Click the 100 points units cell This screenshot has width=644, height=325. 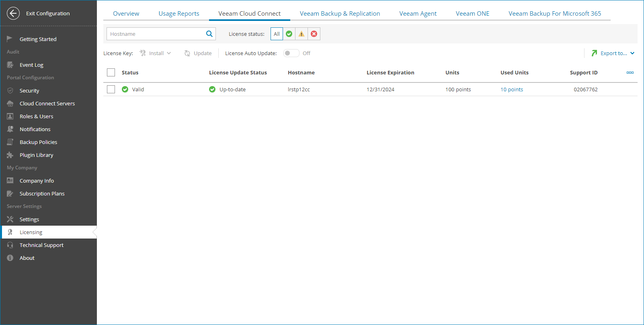coord(458,89)
